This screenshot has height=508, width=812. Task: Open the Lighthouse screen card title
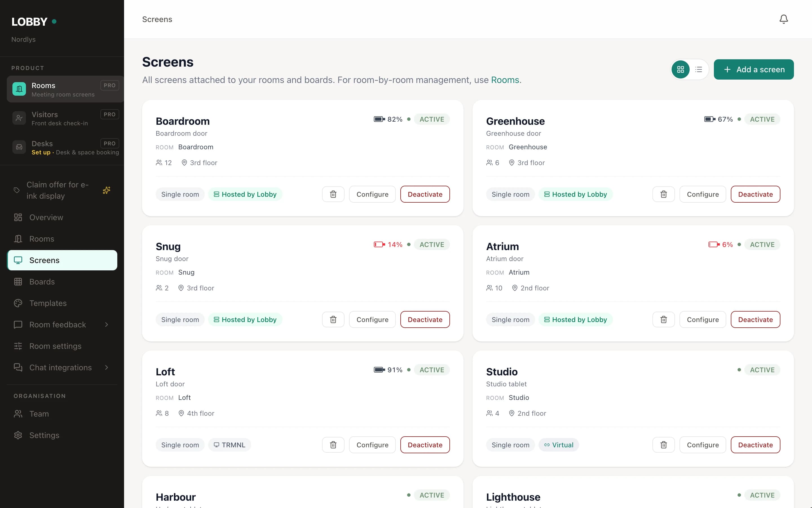coord(513,497)
